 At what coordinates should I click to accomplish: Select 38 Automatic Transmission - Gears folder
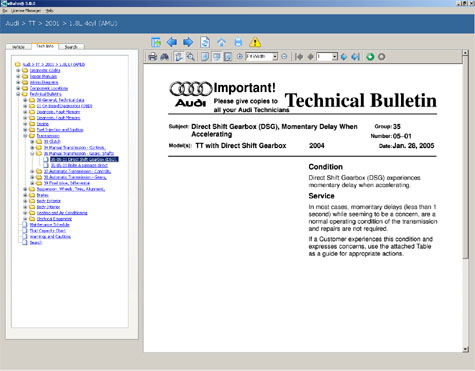[75, 177]
